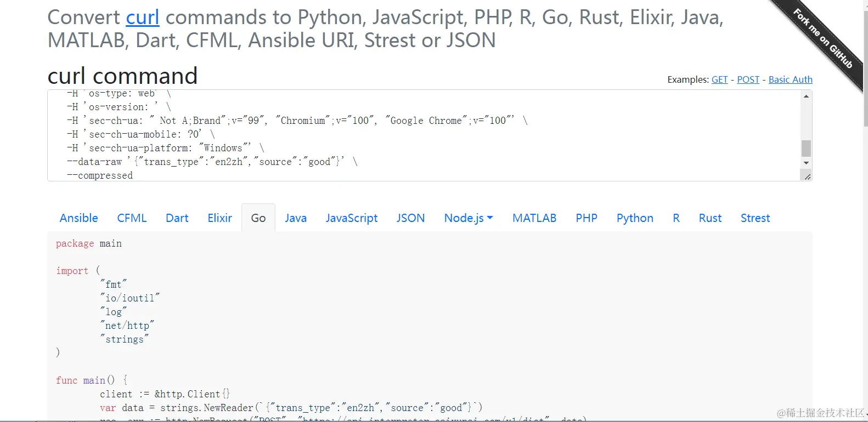
Task: Click the 'os-version:' header line
Action: point(119,107)
